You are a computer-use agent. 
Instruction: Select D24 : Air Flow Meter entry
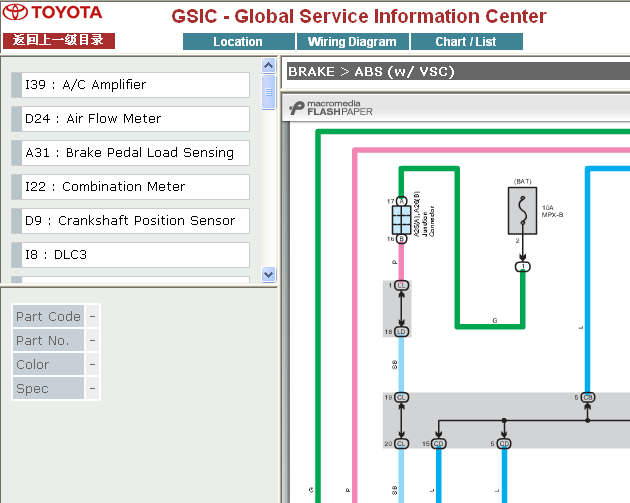131,119
